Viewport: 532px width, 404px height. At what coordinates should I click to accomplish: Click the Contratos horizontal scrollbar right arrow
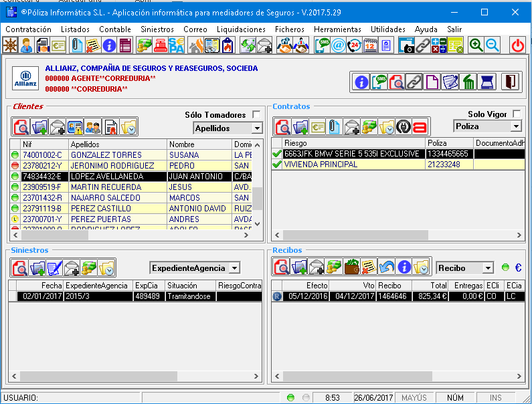point(519,235)
